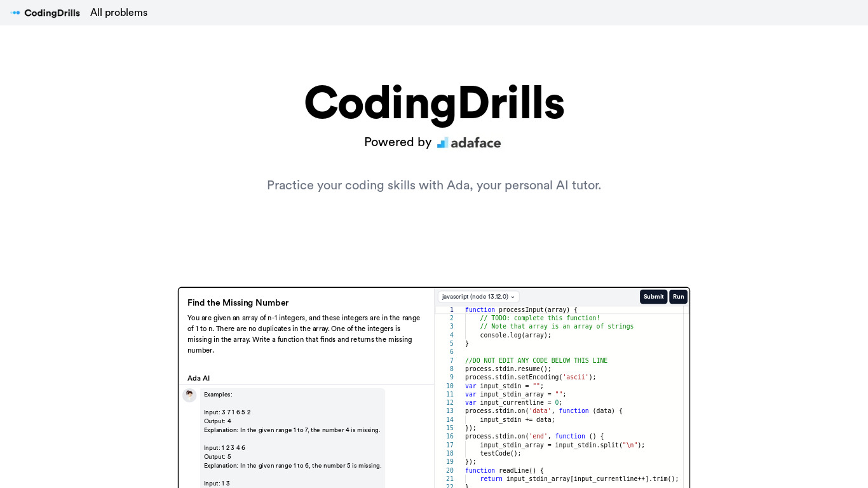The image size is (868, 488).
Task: Click the function readLine() code line
Action: click(x=505, y=471)
